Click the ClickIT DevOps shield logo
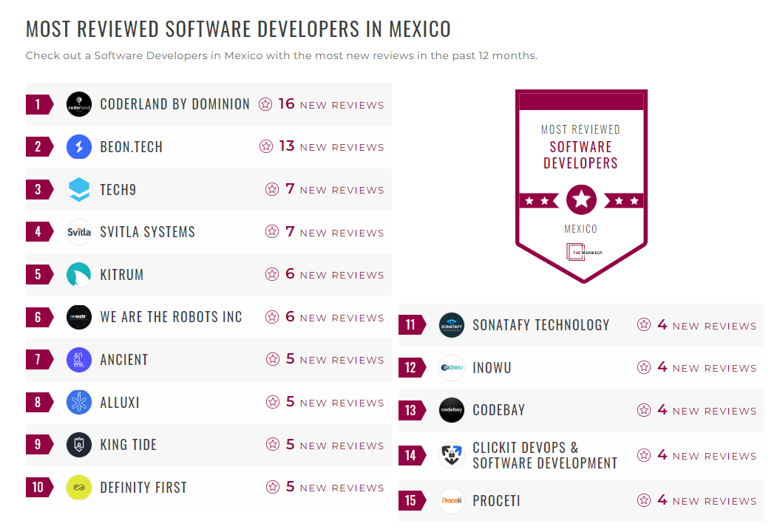Viewport: 780px width, 532px height. coord(452,456)
